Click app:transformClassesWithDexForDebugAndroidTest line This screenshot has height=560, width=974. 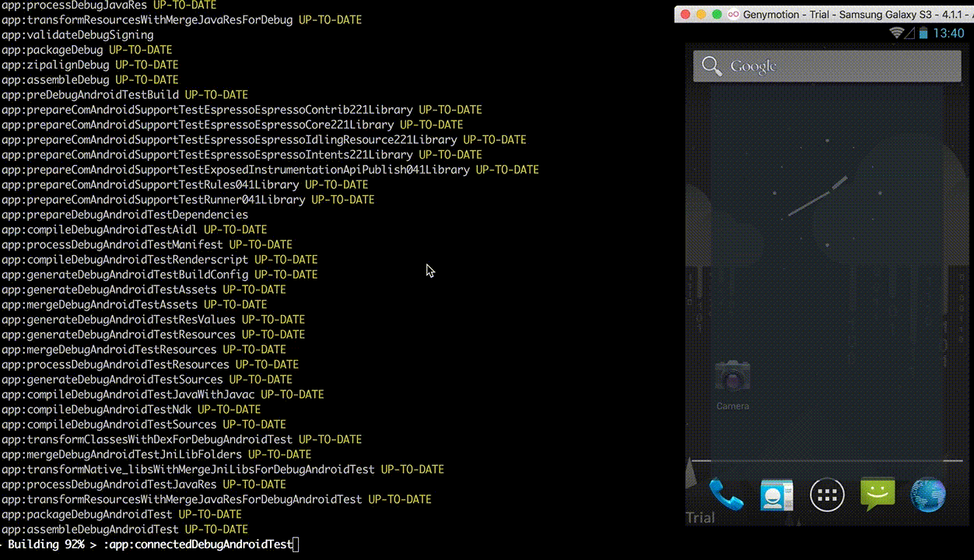coord(182,439)
